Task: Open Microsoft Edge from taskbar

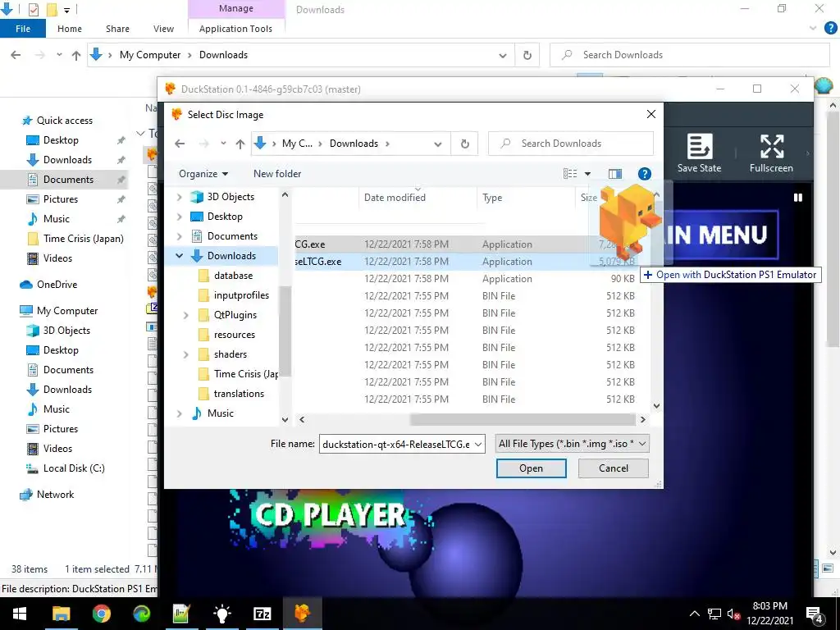Action: pos(141,614)
